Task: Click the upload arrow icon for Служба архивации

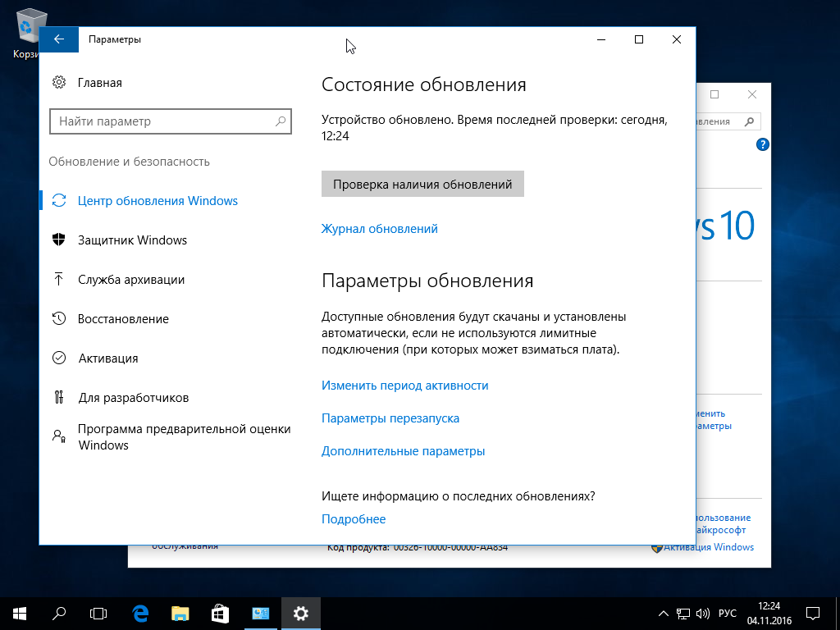Action: point(59,279)
